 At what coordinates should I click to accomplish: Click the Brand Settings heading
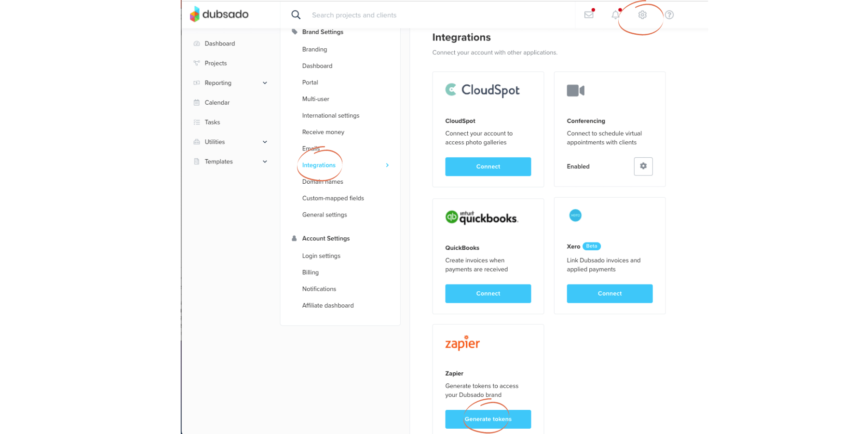pos(323,32)
